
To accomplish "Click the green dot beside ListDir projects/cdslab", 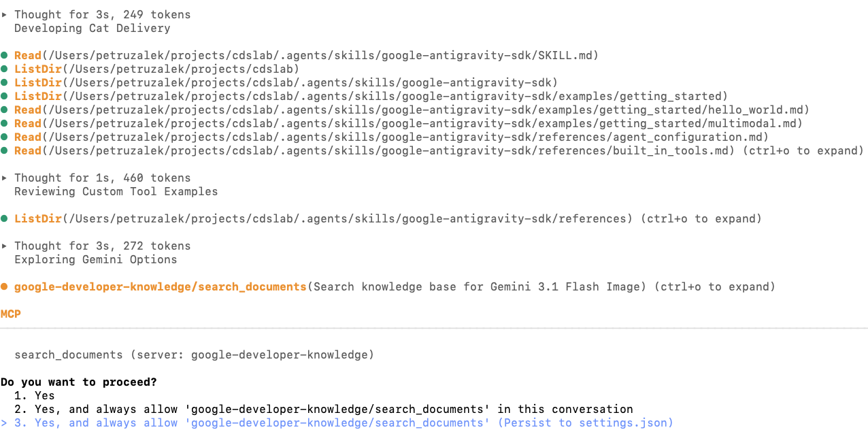I will (x=4, y=69).
